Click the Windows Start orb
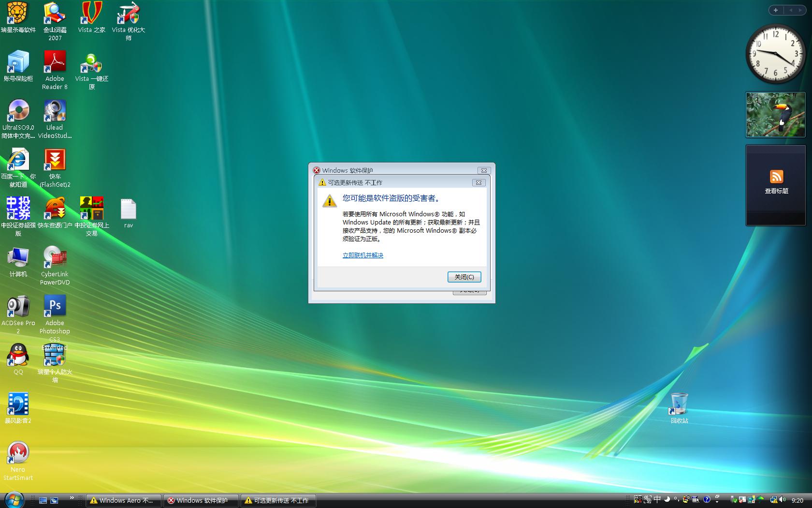812x508 pixels. [14, 500]
